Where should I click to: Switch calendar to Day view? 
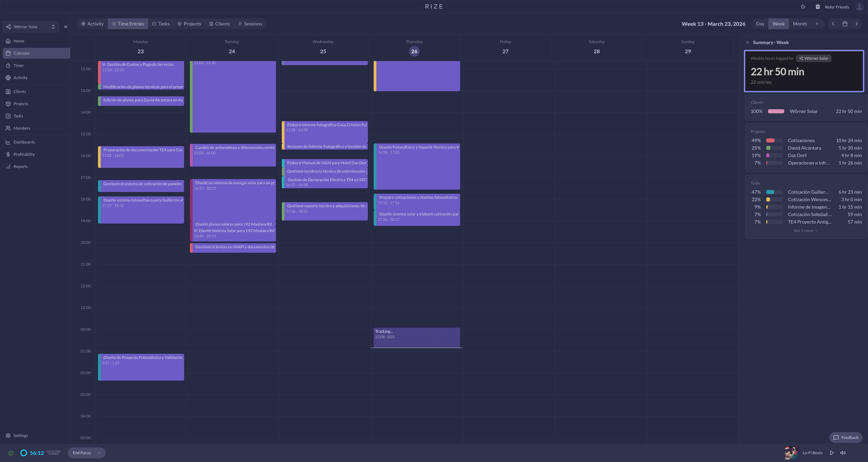tap(760, 24)
